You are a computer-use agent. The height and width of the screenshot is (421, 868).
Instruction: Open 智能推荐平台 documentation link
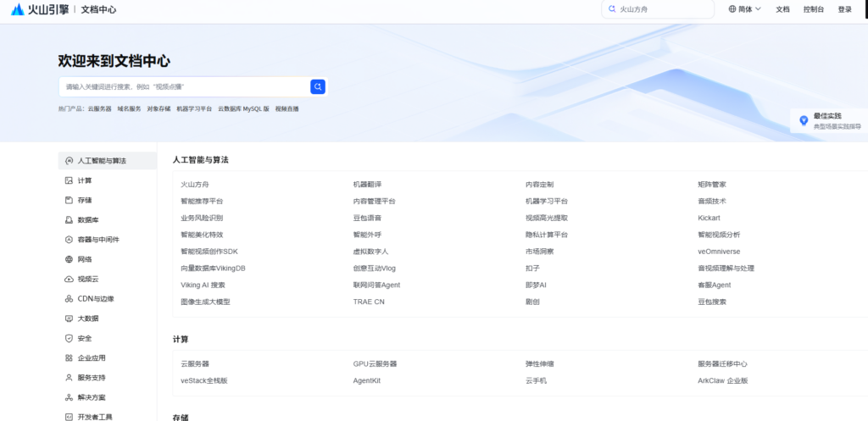tap(202, 202)
